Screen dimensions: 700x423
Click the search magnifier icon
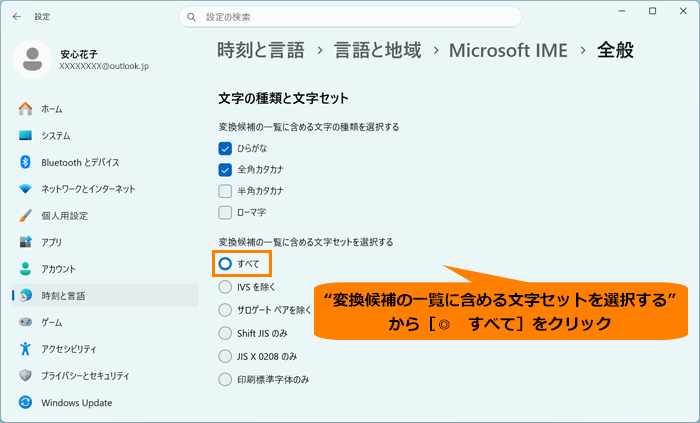(192, 17)
